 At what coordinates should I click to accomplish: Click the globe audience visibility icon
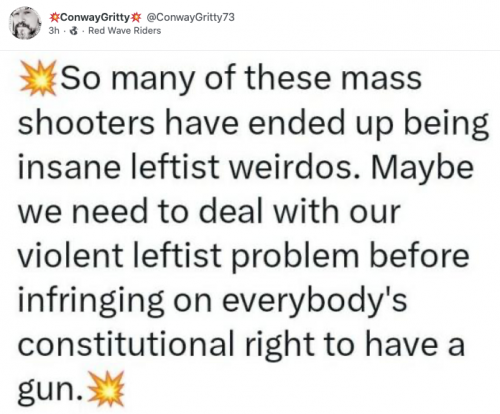74,31
